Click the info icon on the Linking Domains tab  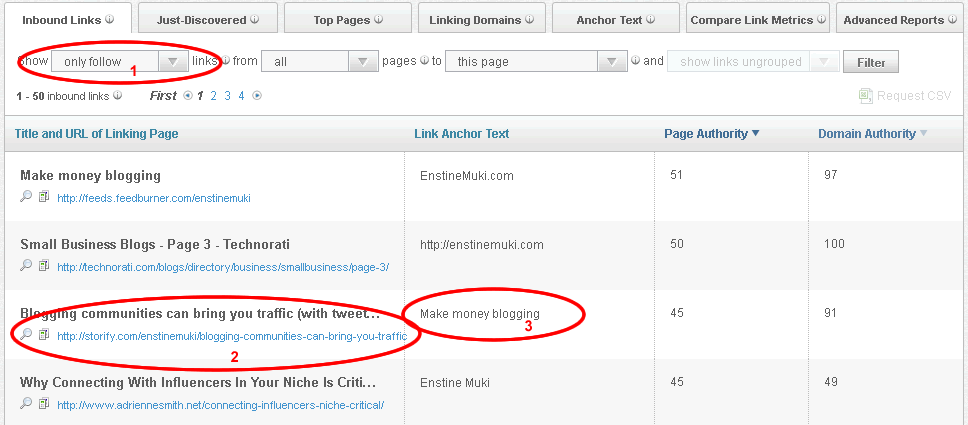[530, 19]
